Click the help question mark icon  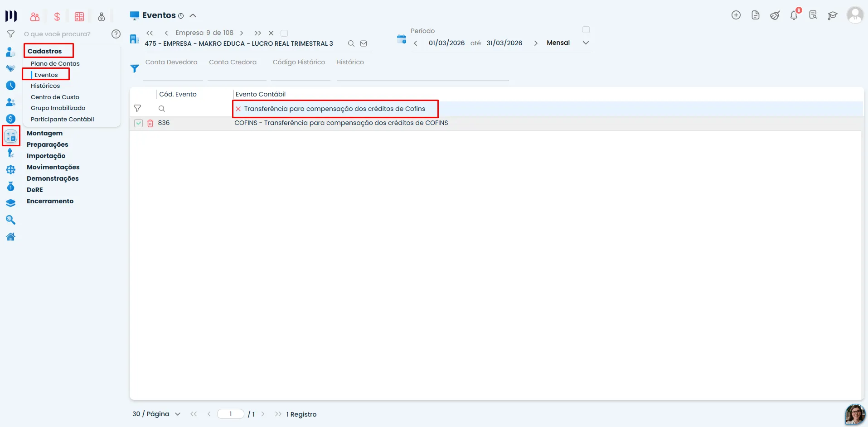click(116, 34)
